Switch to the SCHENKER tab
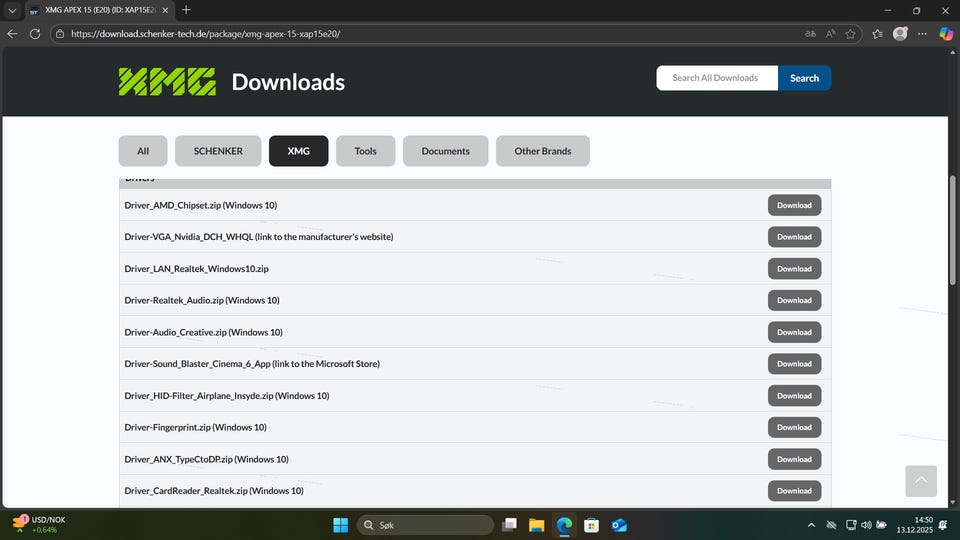Viewport: 960px width, 540px height. coord(218,151)
